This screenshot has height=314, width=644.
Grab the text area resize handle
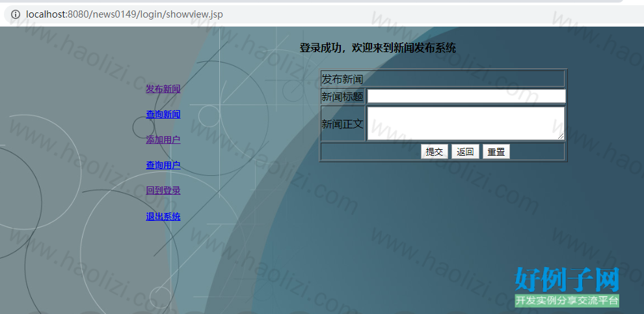[x=561, y=136]
